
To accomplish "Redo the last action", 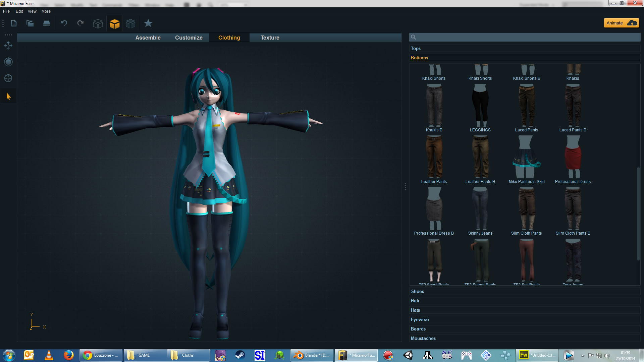I will click(80, 23).
